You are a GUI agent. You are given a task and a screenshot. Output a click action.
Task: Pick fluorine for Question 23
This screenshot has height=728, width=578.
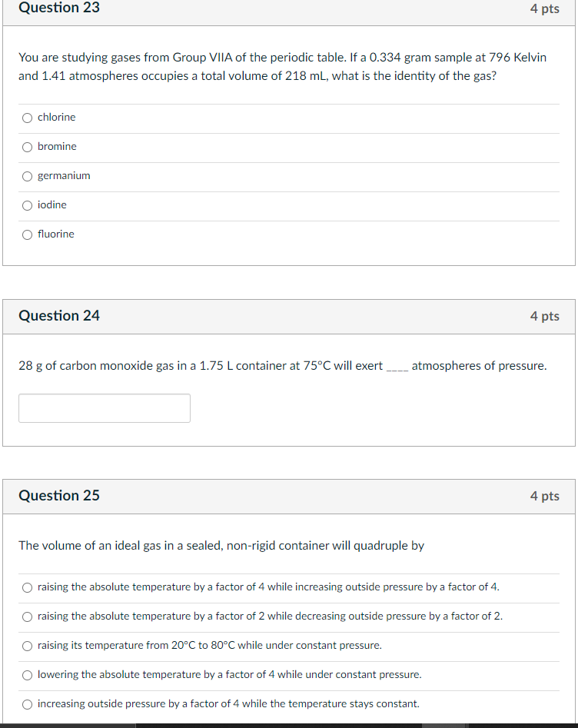pyautogui.click(x=27, y=234)
